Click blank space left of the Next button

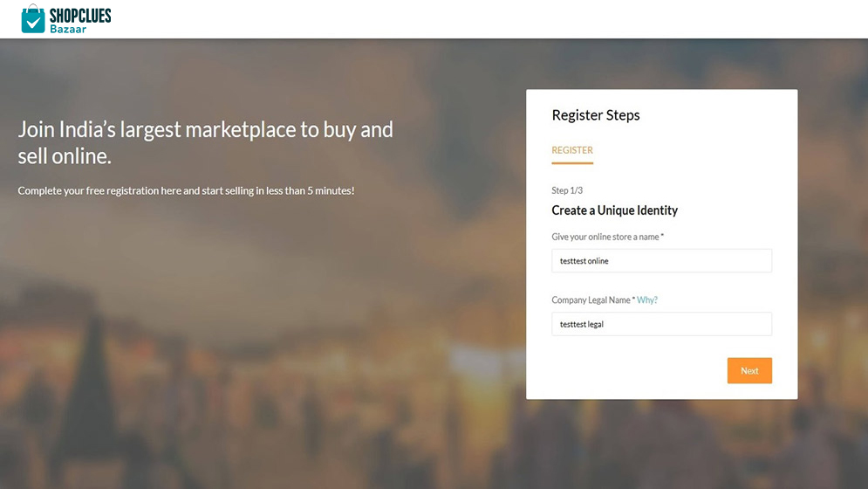coord(628,371)
